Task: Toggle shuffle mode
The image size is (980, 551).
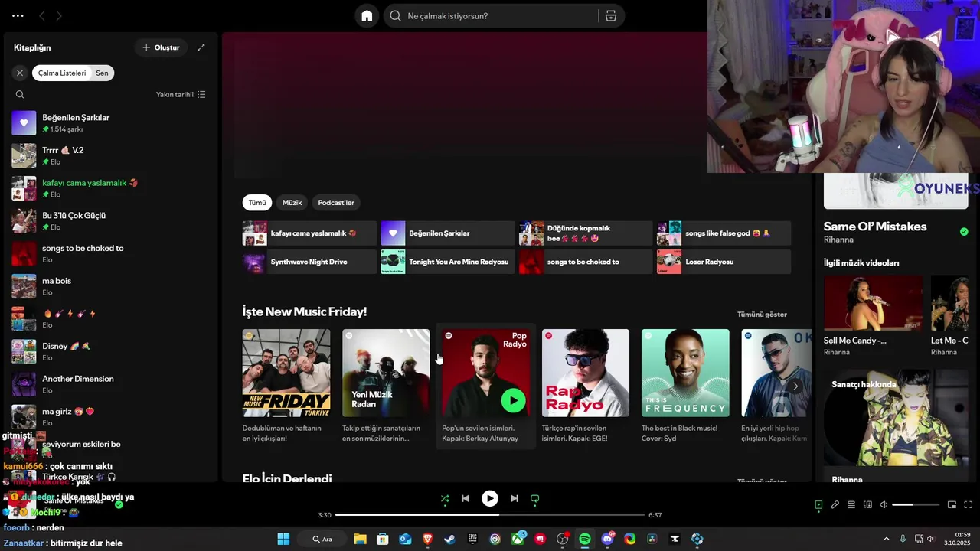Action: [445, 498]
